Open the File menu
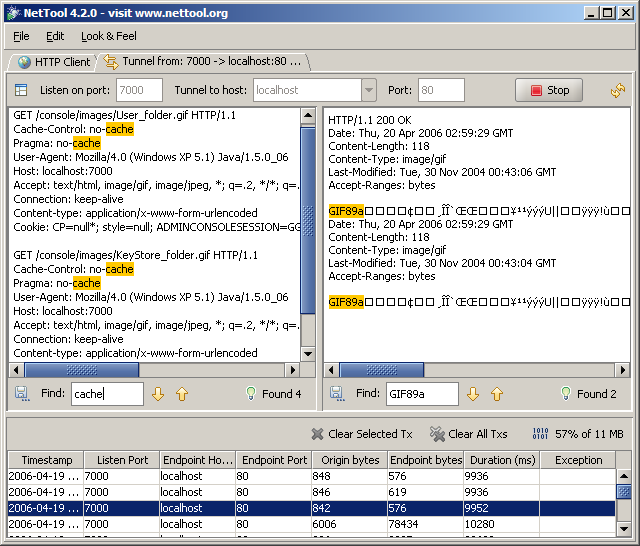 (21, 36)
